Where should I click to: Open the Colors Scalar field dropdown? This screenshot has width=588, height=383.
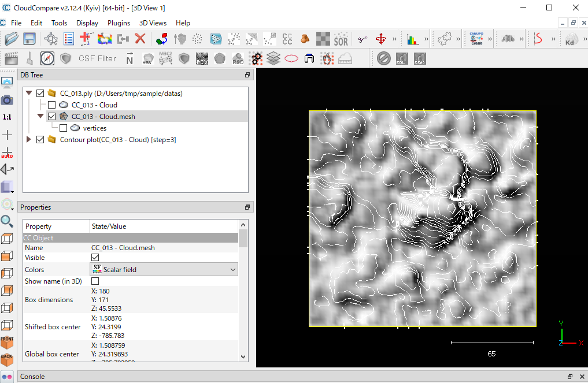pos(164,269)
